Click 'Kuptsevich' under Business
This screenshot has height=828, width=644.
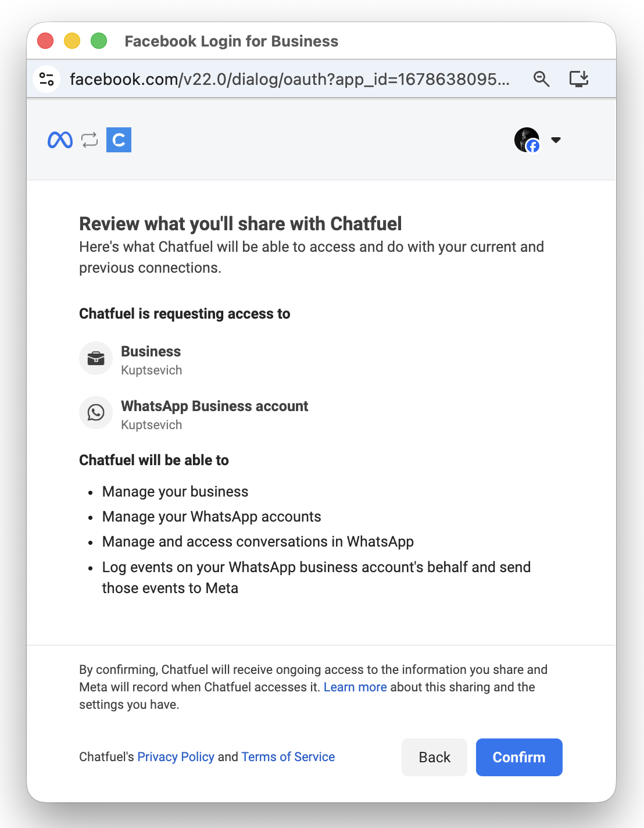pos(152,370)
